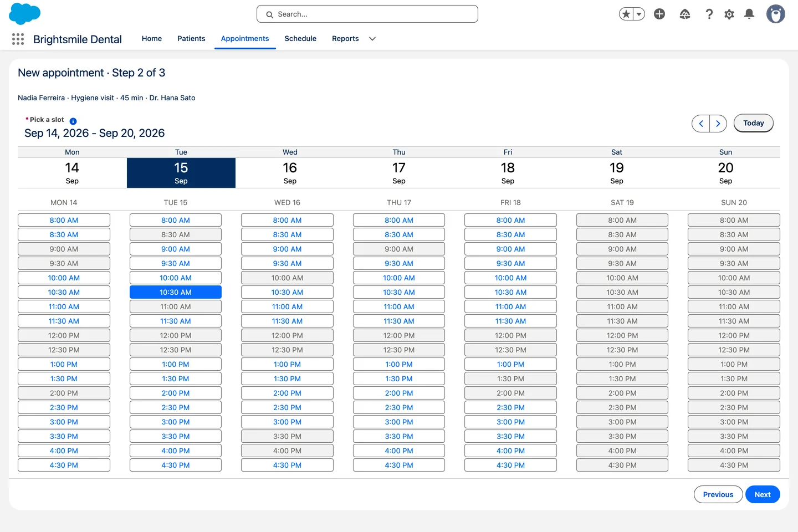The width and height of the screenshot is (798, 532).
Task: Pick the Tuesday 10:30 AM selected slot
Action: pyautogui.click(x=176, y=292)
